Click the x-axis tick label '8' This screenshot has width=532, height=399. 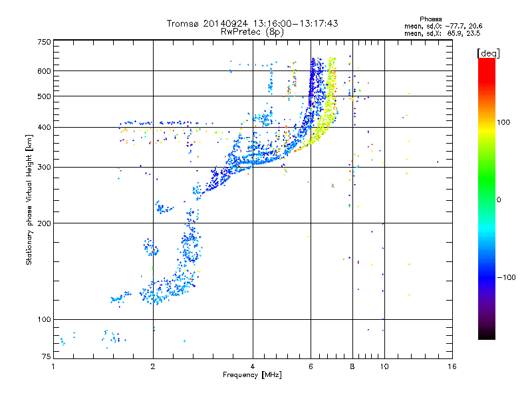[x=352, y=366]
